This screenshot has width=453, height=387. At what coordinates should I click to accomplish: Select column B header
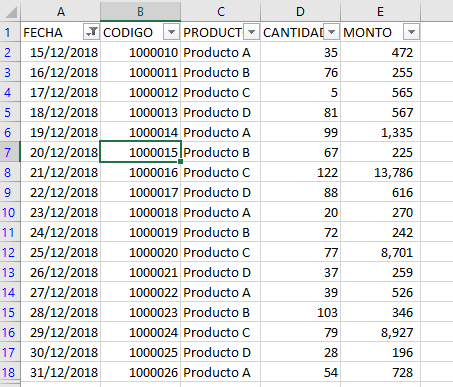click(x=140, y=12)
